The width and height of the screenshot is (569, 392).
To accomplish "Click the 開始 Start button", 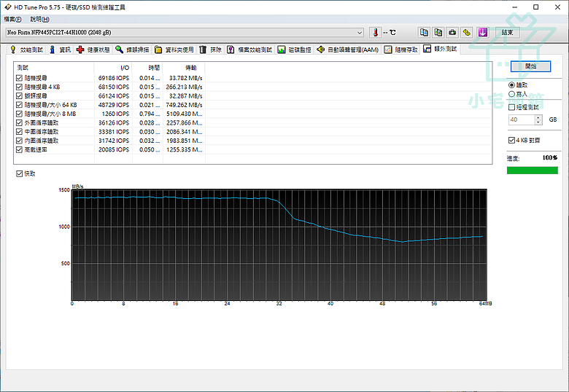I will [x=530, y=66].
